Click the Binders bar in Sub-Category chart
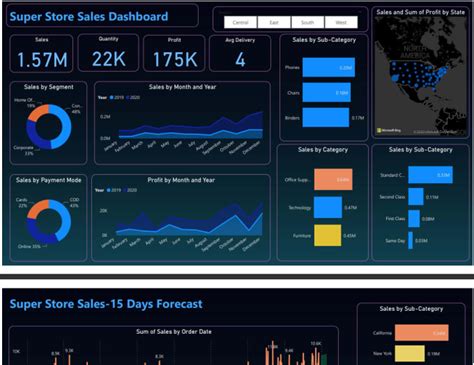This screenshot has width=474, height=365. [x=326, y=117]
